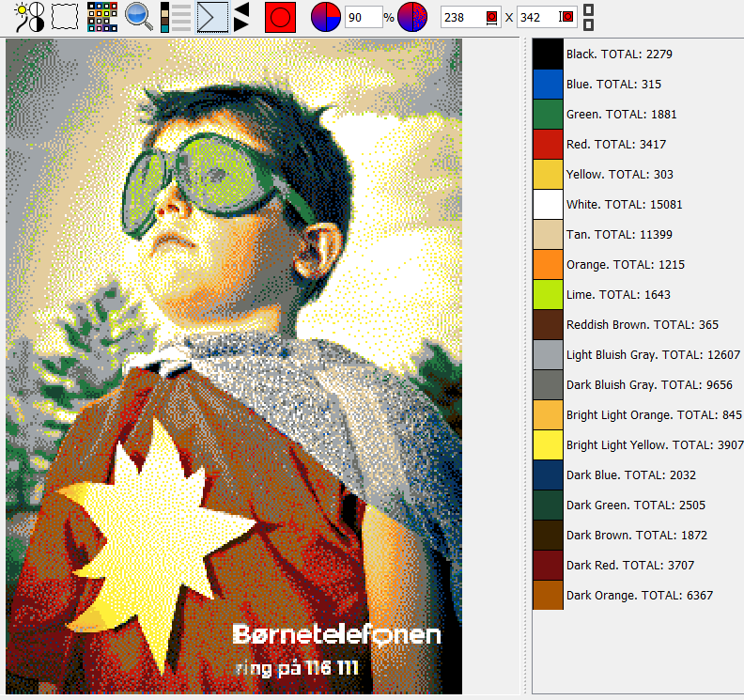Click the text 'Bright Light Yellow. TOTAL: 3907'
This screenshot has height=700, width=744.
655,445
